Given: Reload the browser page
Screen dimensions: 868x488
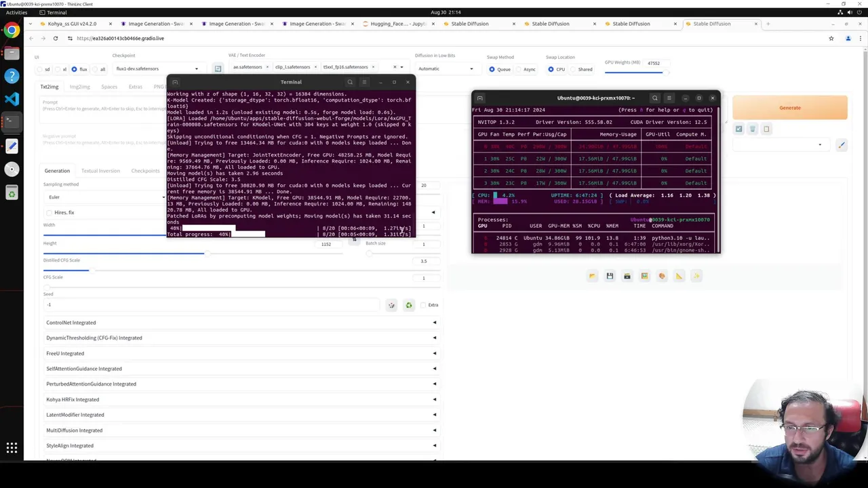Looking at the screenshot, I should pyautogui.click(x=56, y=38).
